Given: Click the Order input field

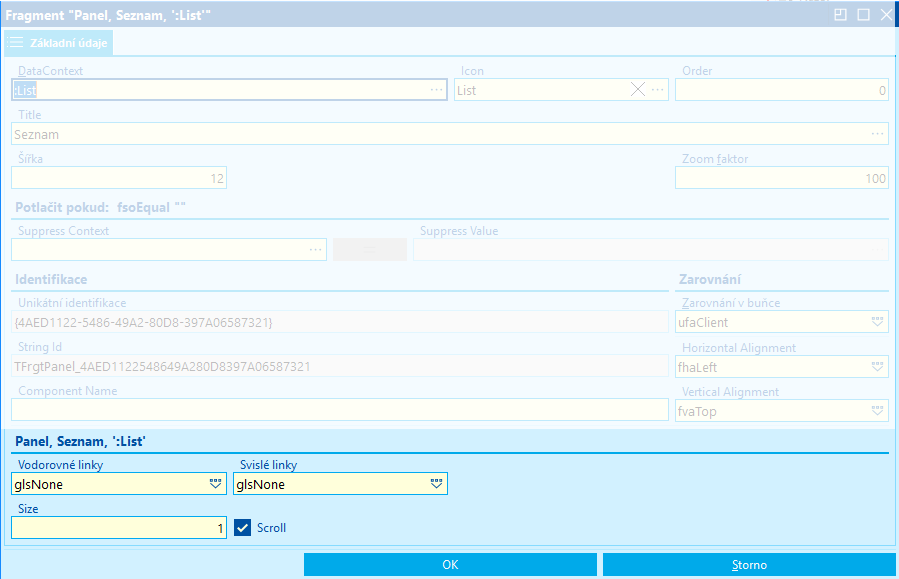Looking at the screenshot, I should 782,90.
